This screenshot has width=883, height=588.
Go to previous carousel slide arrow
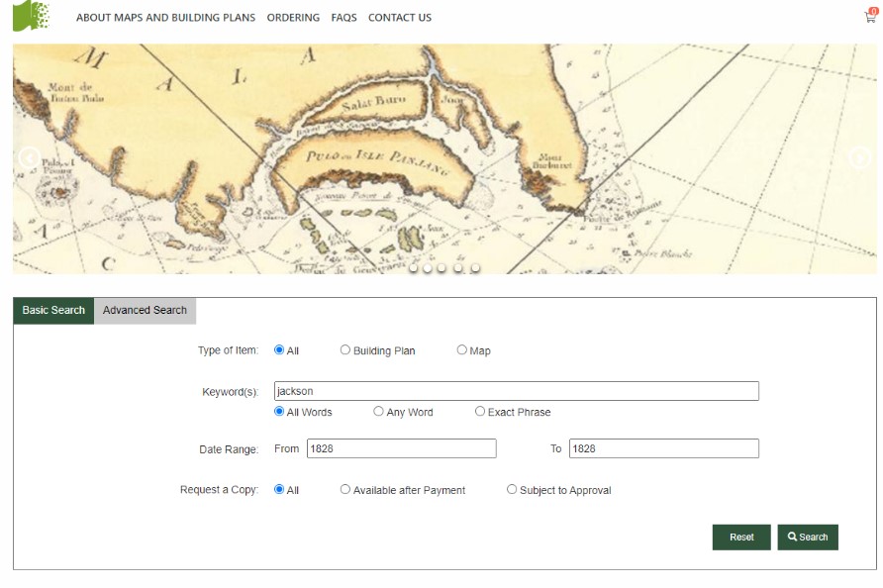coord(29,157)
